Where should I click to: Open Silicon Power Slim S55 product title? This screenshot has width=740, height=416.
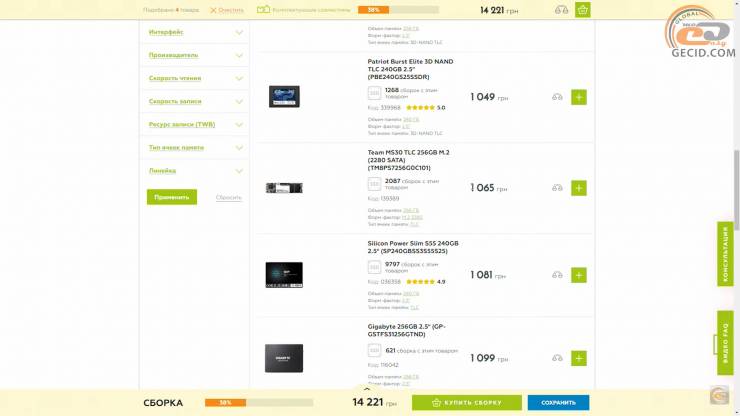(x=413, y=247)
